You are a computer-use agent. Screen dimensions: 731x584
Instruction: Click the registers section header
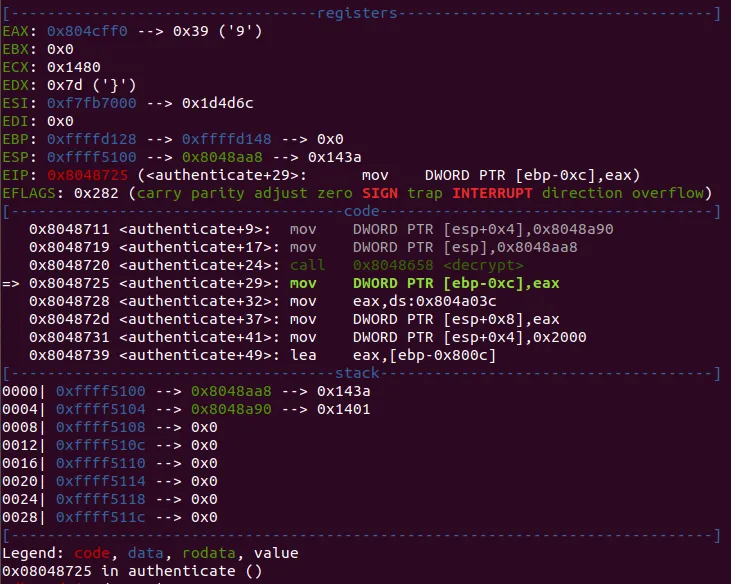tap(357, 13)
